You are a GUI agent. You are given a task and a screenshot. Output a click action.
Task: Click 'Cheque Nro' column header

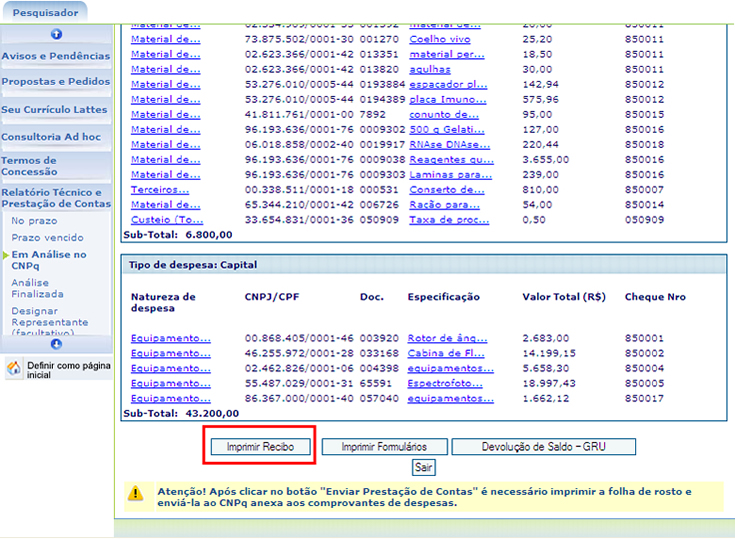(655, 297)
